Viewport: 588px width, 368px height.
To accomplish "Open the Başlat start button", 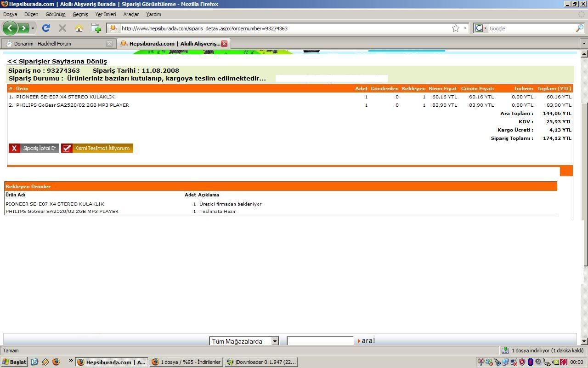I will (x=14, y=362).
